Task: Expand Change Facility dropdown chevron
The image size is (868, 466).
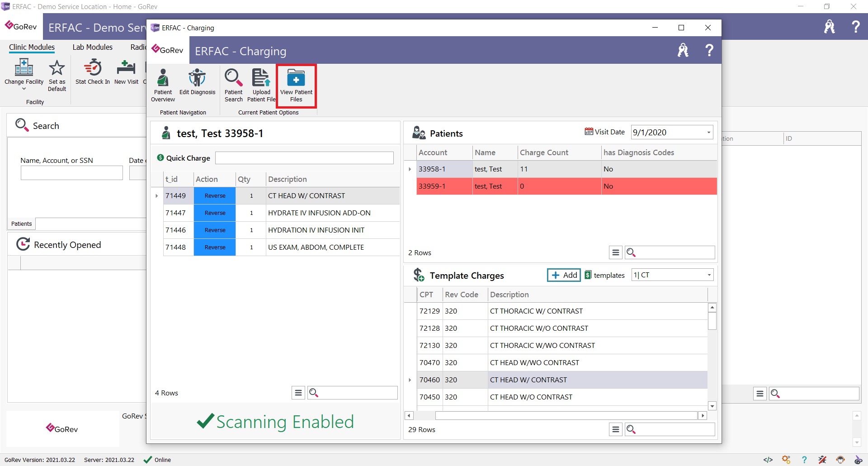Action: [x=24, y=89]
